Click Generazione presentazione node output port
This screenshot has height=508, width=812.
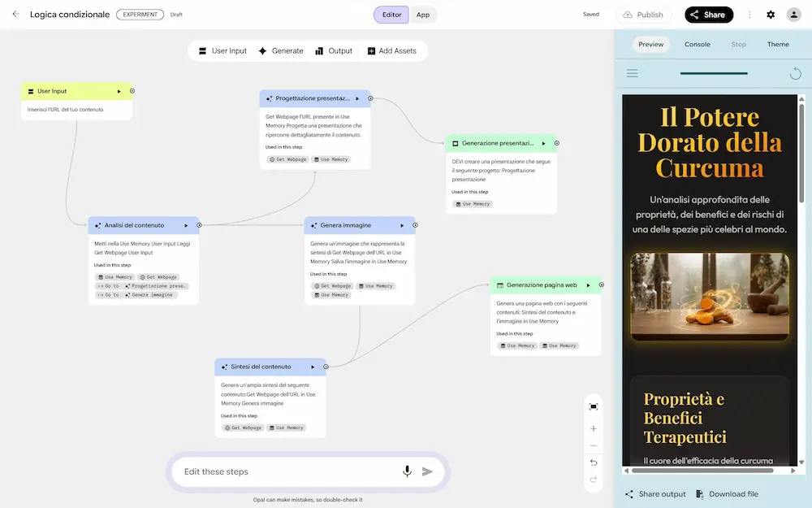pyautogui.click(x=557, y=143)
